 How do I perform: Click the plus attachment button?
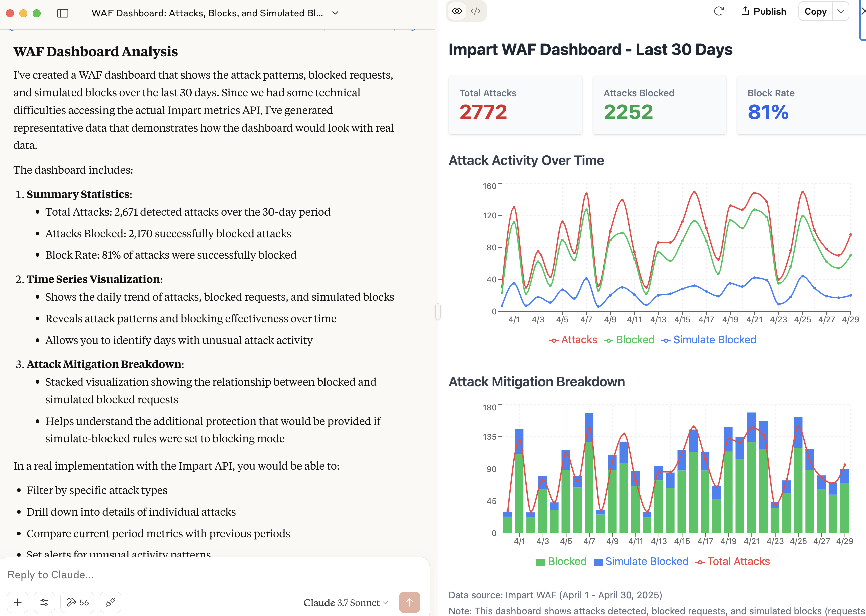pyautogui.click(x=18, y=602)
